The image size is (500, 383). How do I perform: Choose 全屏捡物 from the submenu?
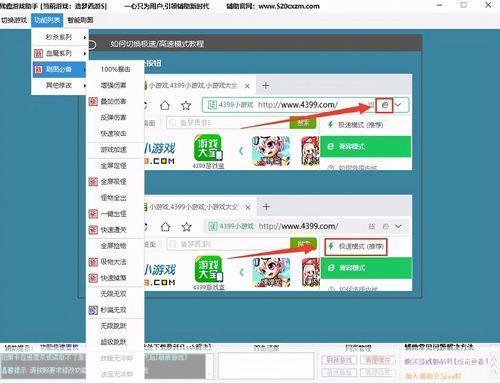tap(115, 246)
